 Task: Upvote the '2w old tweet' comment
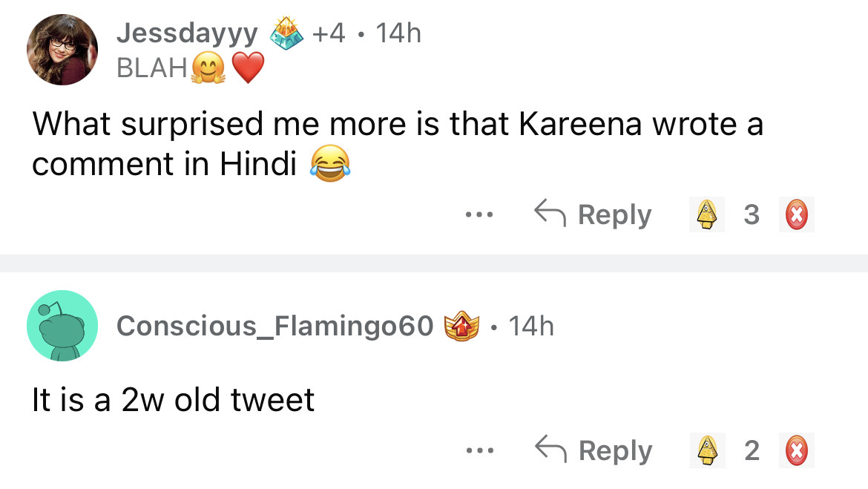(x=707, y=450)
